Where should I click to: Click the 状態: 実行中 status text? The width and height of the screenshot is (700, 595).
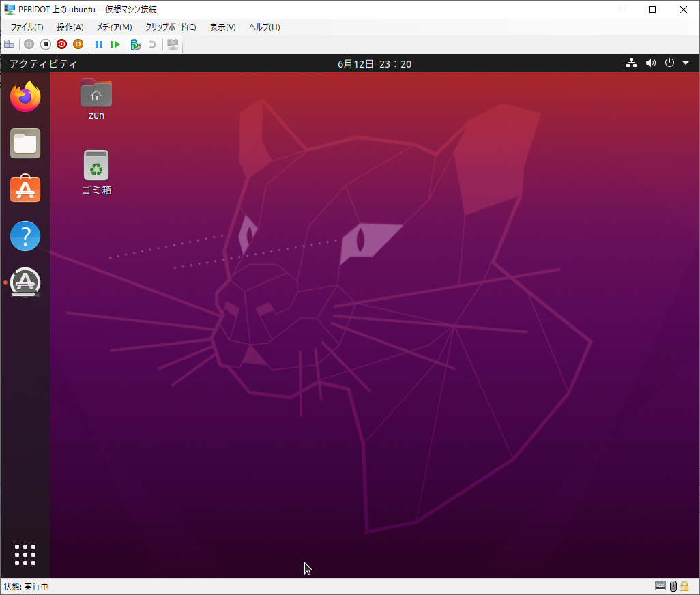[x=26, y=587]
